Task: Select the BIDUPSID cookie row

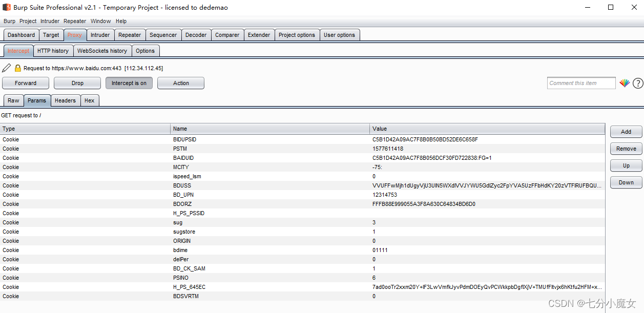Action: pyautogui.click(x=302, y=139)
